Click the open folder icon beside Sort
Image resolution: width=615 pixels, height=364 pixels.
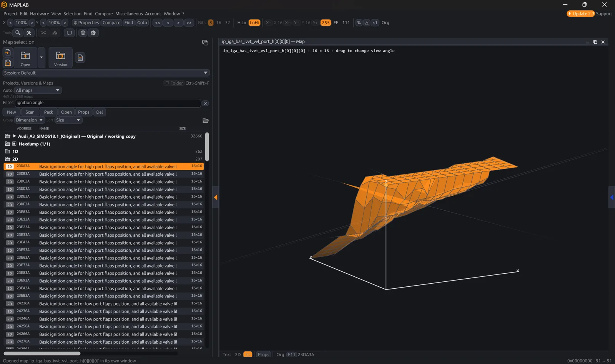(206, 120)
